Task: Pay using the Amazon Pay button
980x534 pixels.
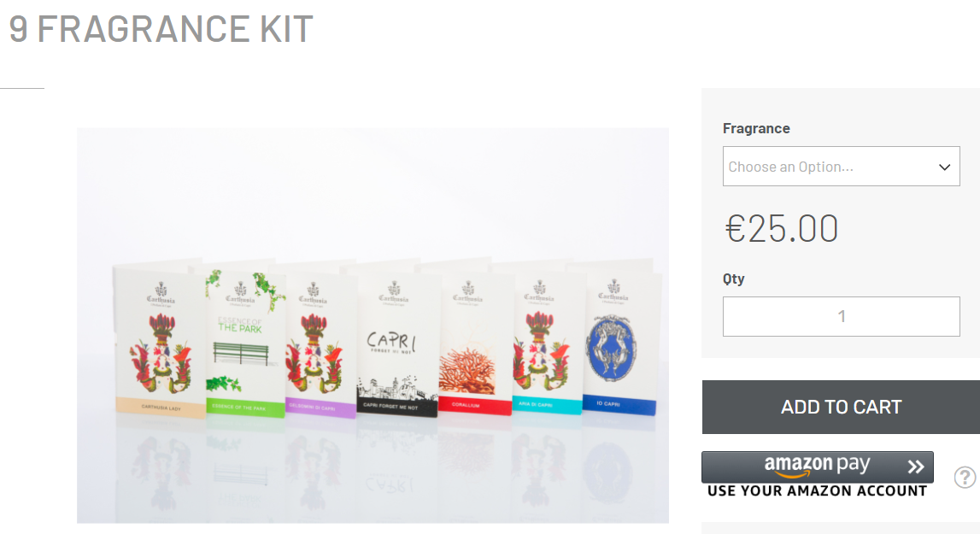Action: pos(818,467)
